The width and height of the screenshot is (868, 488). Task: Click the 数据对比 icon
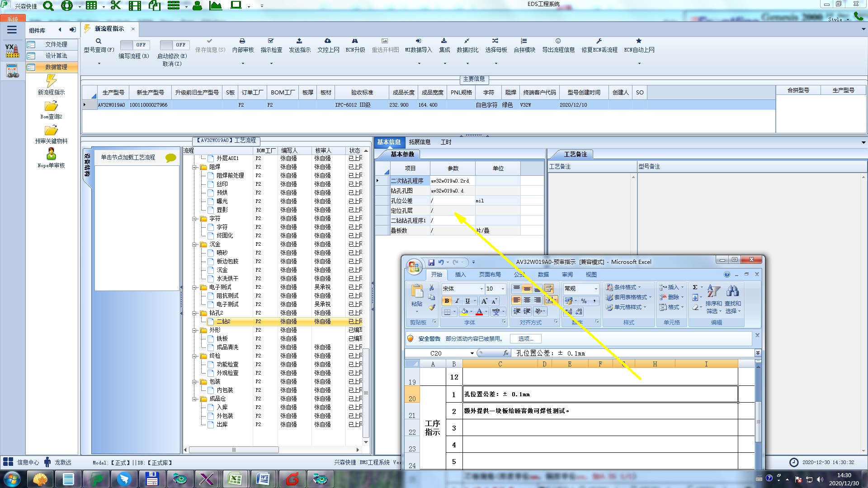click(467, 41)
